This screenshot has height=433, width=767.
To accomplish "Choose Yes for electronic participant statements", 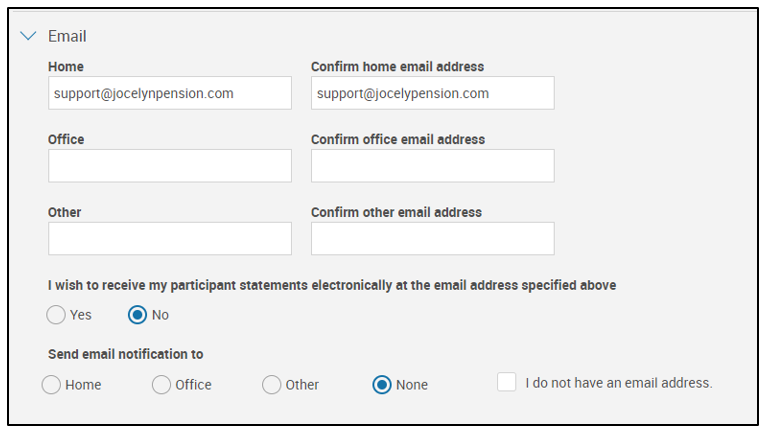I will point(56,315).
